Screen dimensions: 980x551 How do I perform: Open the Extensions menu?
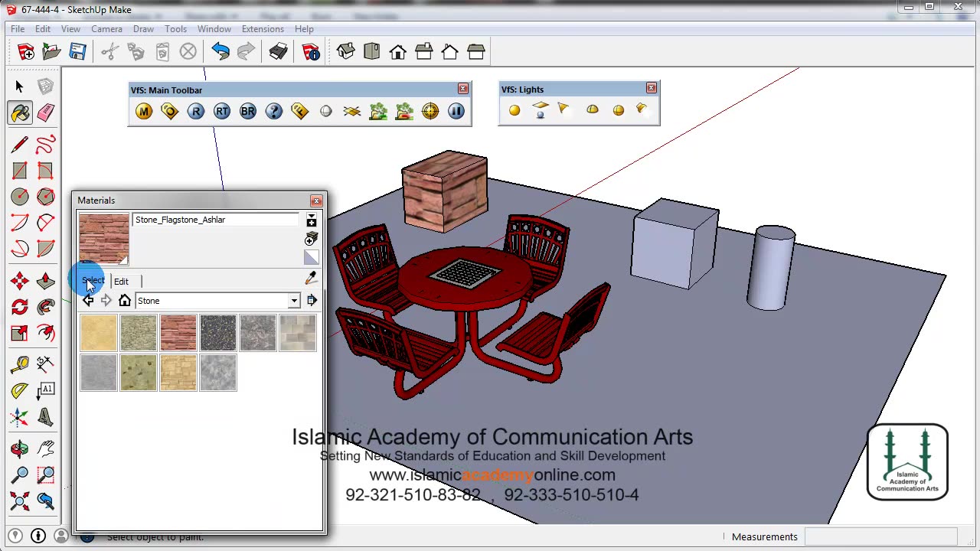tap(263, 29)
